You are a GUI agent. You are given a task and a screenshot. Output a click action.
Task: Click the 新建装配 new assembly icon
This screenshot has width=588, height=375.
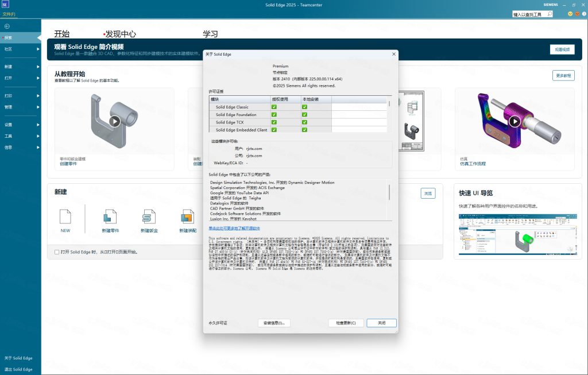click(x=187, y=217)
